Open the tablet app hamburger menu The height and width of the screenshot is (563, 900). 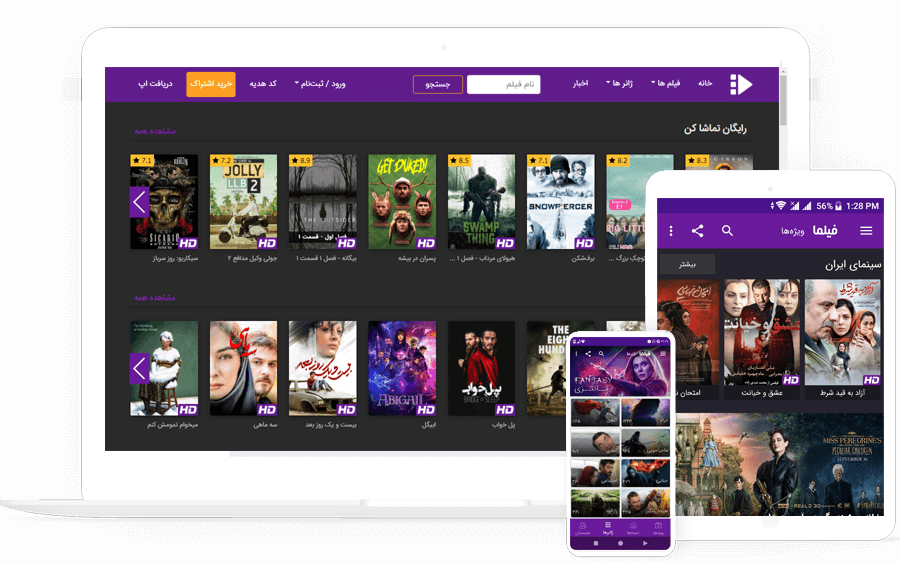coord(866,231)
